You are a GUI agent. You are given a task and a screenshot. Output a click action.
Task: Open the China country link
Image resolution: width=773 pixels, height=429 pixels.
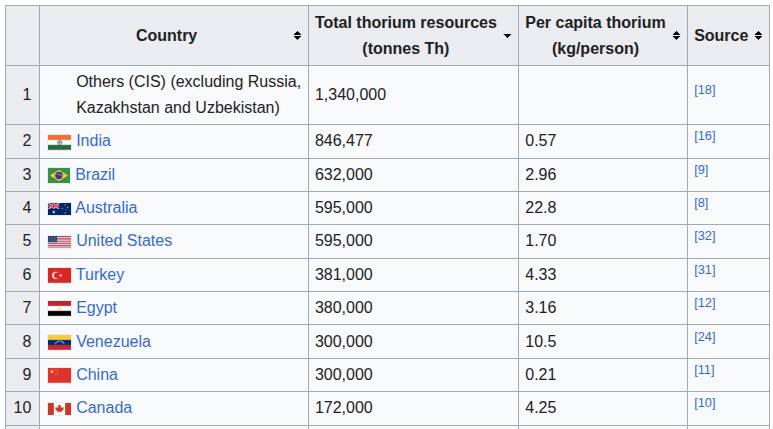click(x=97, y=374)
